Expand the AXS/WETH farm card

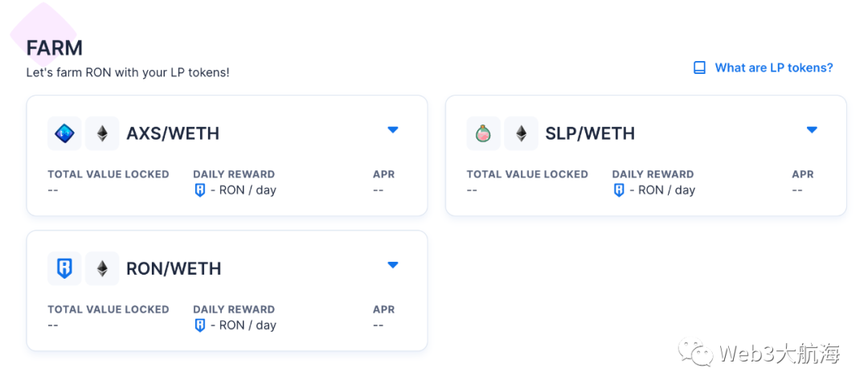pos(392,130)
